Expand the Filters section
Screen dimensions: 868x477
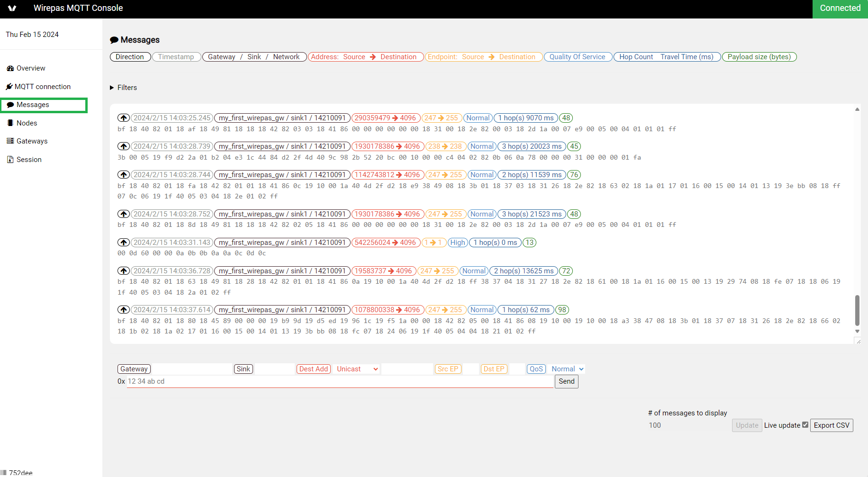124,88
